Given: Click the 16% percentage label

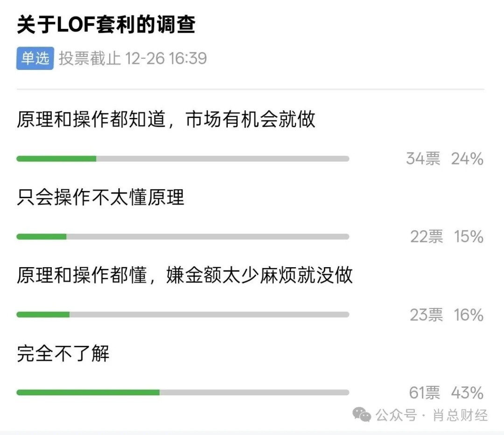Looking at the screenshot, I should 469,315.
